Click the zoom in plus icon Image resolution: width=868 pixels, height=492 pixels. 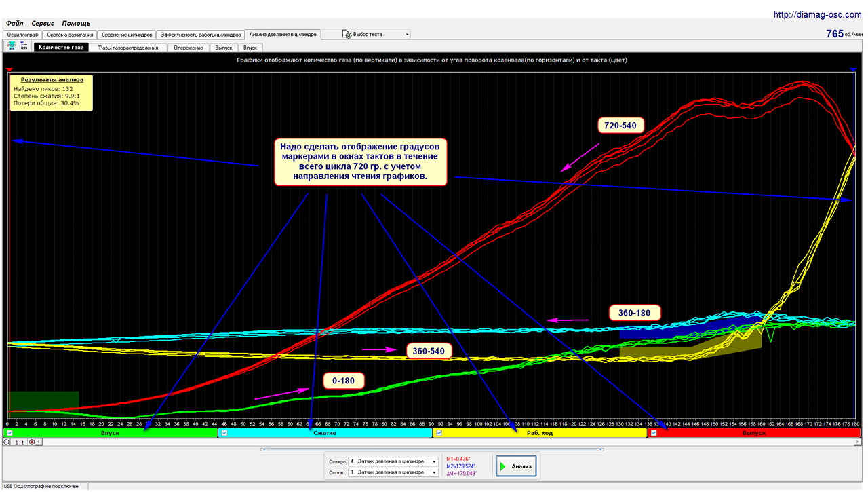[x=31, y=442]
